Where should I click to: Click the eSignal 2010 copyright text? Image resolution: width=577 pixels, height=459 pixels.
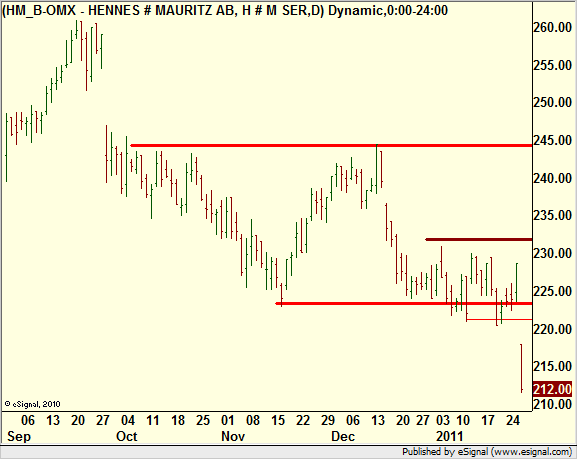(32, 404)
